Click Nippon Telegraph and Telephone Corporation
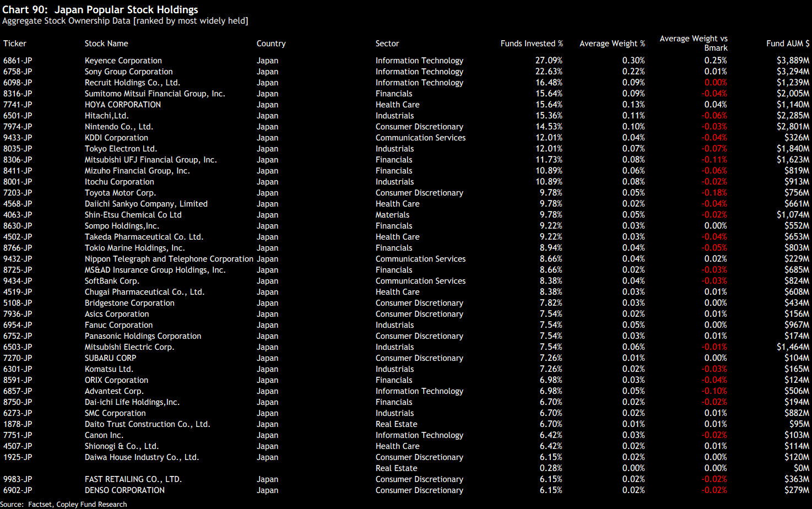Image resolution: width=812 pixels, height=509 pixels. pyautogui.click(x=169, y=259)
